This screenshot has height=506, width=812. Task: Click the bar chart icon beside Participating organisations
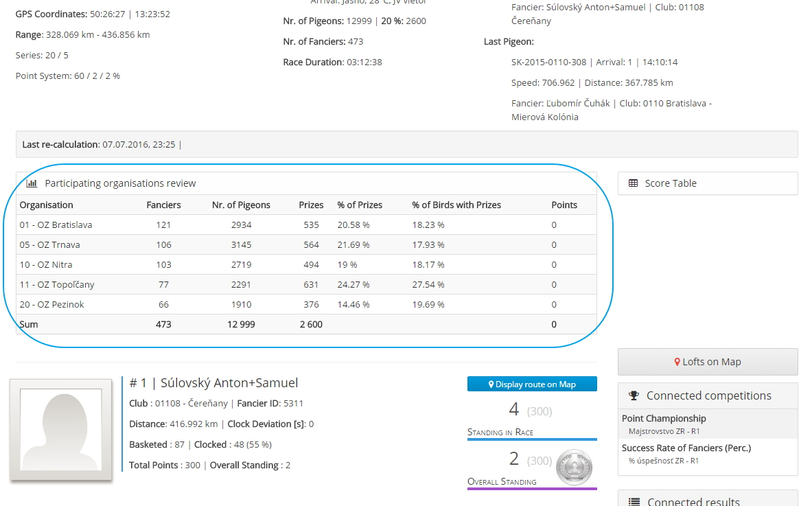point(32,183)
